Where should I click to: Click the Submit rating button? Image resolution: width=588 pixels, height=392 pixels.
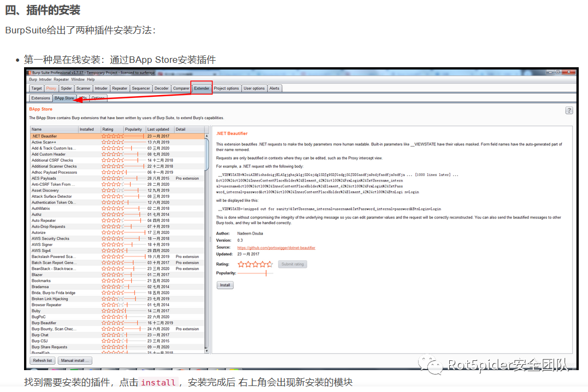coord(292,264)
